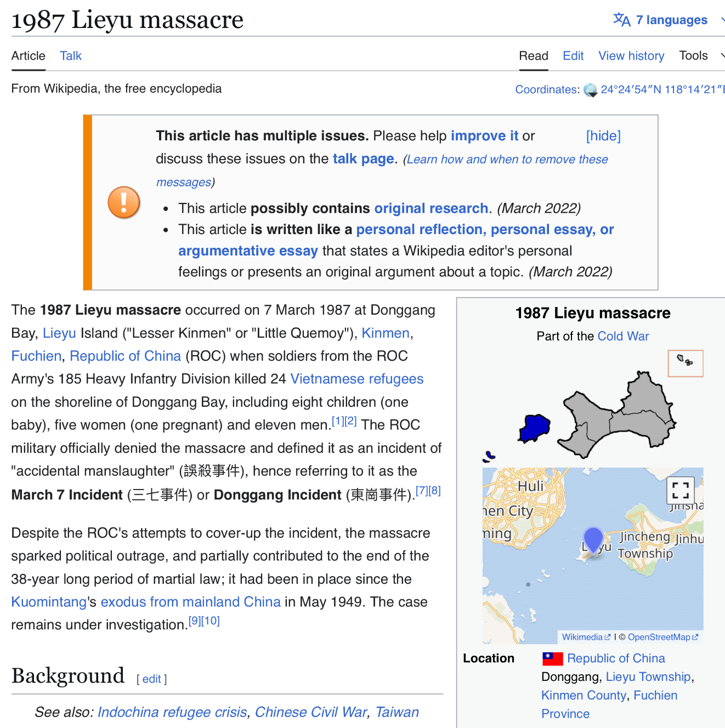
Task: Hide the multiple issues notice
Action: point(603,135)
